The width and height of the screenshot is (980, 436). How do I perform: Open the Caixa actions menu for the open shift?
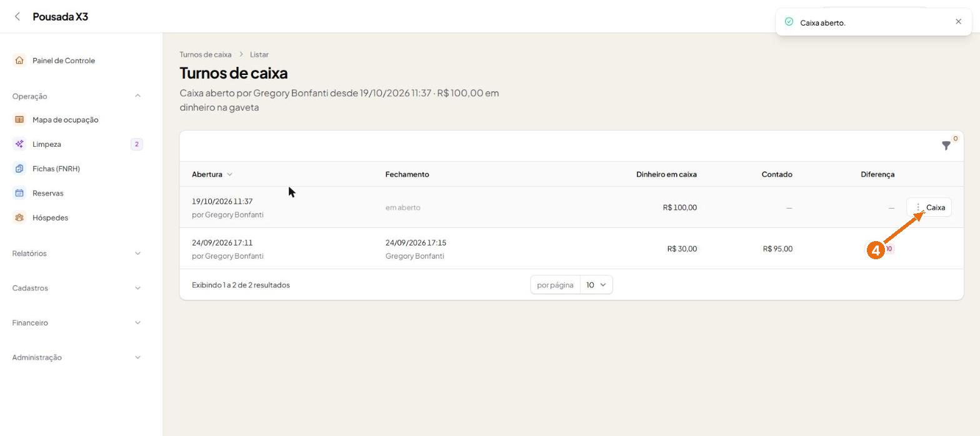pyautogui.click(x=929, y=207)
